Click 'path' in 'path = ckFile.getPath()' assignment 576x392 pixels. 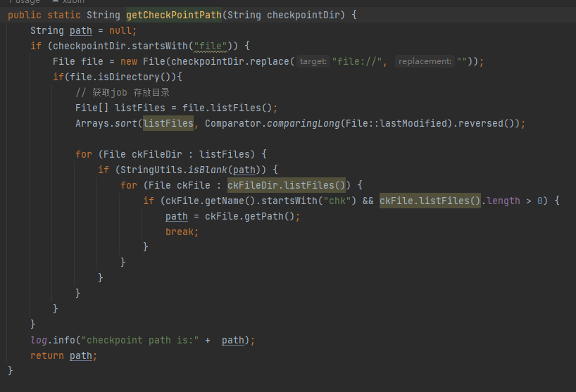point(177,216)
